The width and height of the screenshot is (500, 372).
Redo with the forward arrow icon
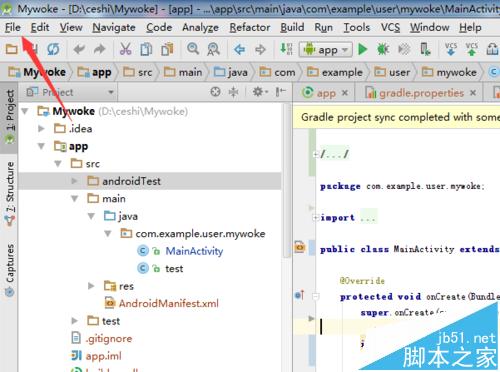(99, 50)
